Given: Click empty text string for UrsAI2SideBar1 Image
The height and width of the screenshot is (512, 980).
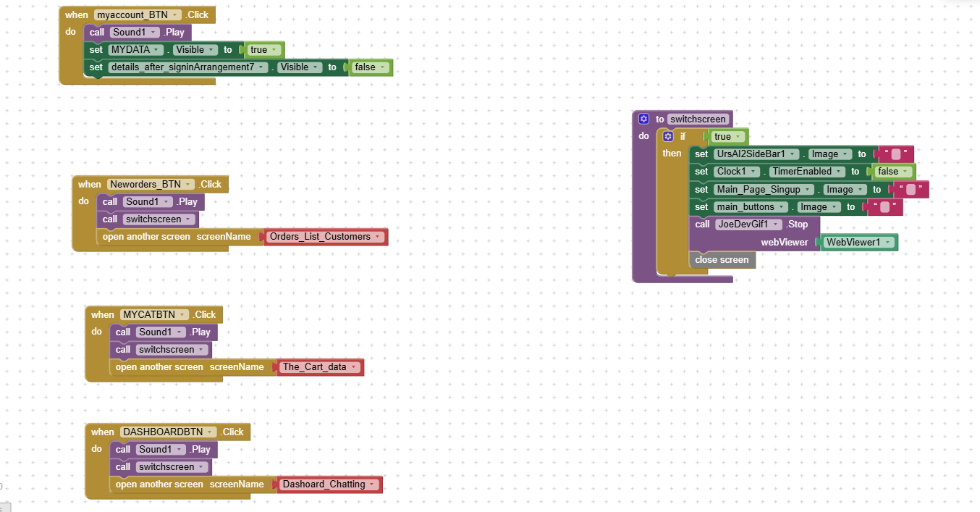Looking at the screenshot, I should pos(896,154).
